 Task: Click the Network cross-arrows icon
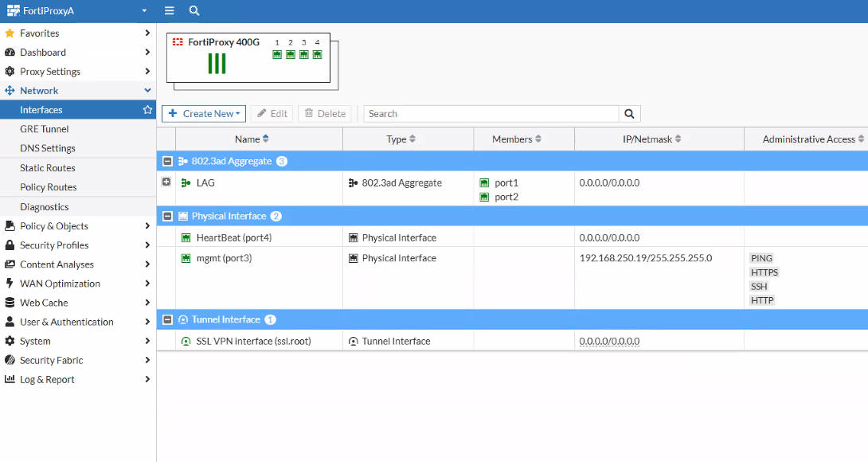pyautogui.click(x=10, y=90)
